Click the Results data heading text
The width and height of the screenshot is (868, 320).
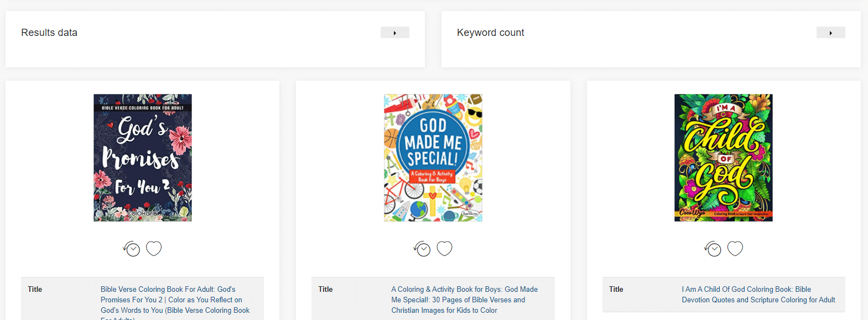(x=49, y=33)
